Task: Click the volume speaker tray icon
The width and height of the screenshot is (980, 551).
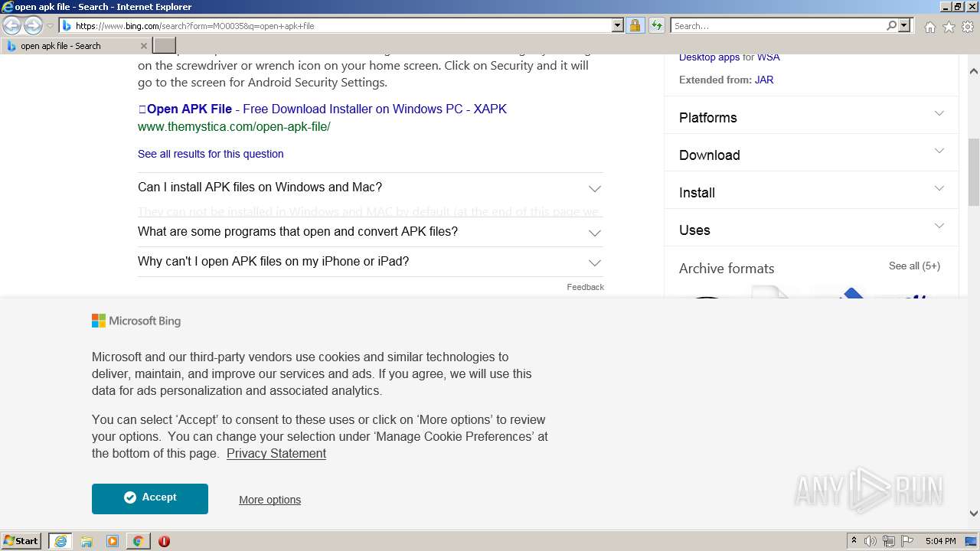Action: pyautogui.click(x=871, y=541)
